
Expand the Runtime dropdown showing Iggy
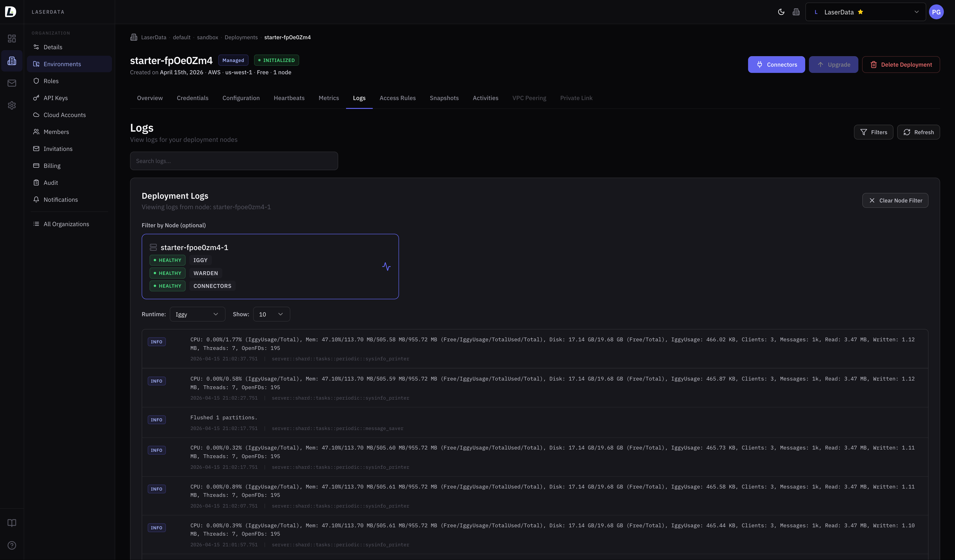[x=197, y=314]
